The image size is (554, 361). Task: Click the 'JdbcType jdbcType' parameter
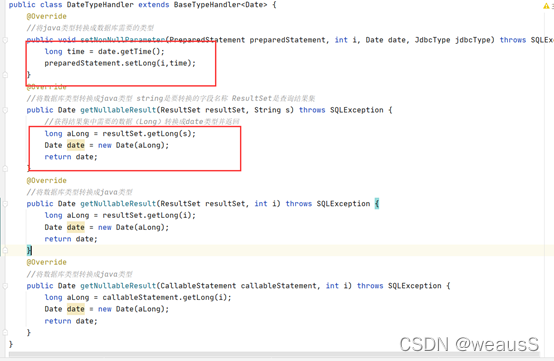454,40
